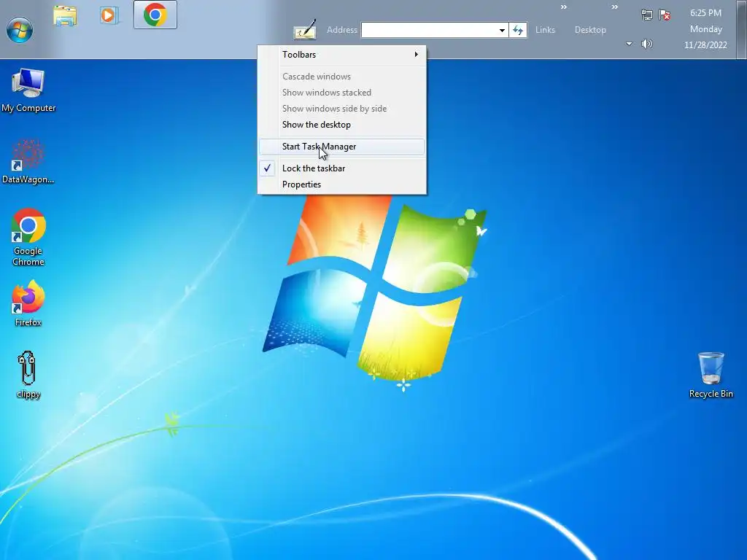This screenshot has width=747, height=560.
Task: Select Start Task Manager
Action: pos(341,146)
